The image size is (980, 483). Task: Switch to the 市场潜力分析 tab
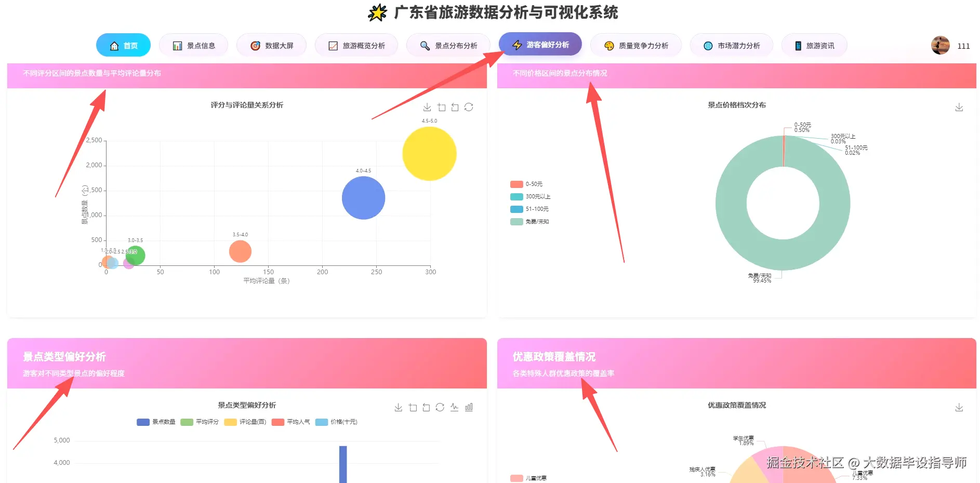[732, 45]
